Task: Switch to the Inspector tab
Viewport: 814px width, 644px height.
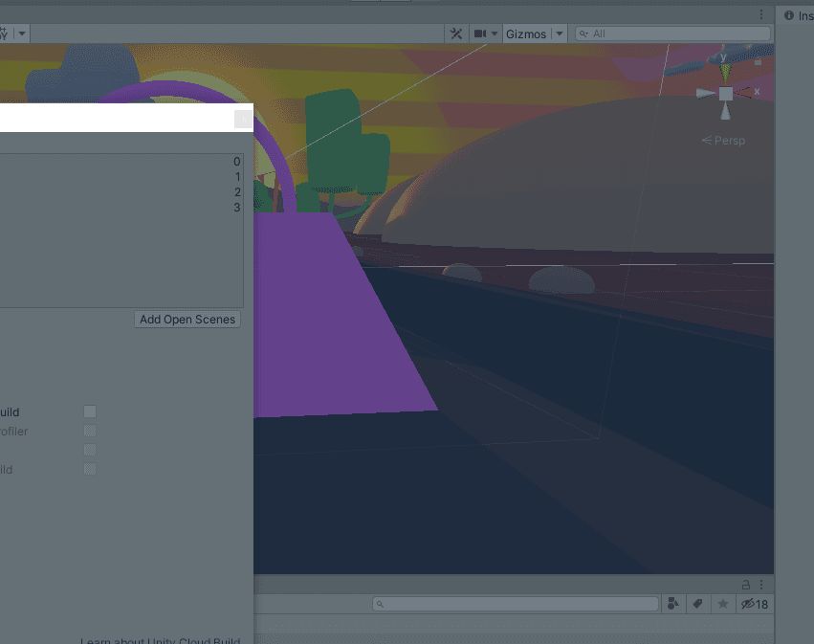Action: pos(798,15)
